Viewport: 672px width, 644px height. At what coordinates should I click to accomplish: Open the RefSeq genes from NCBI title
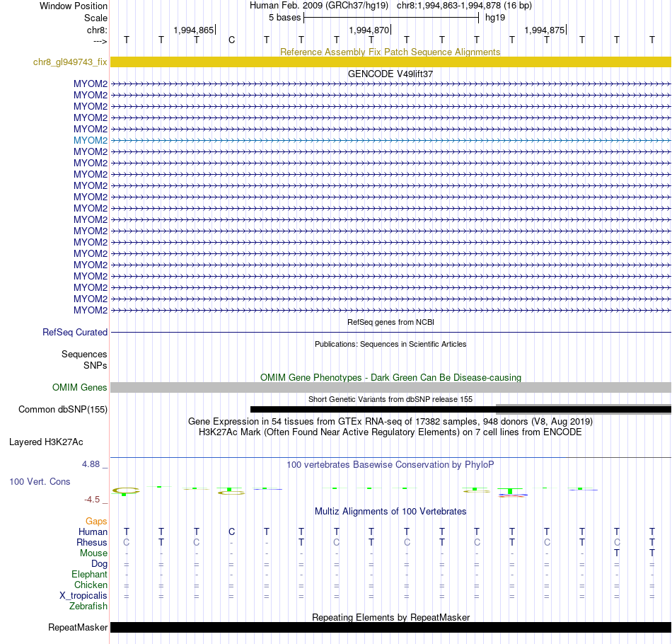391,322
